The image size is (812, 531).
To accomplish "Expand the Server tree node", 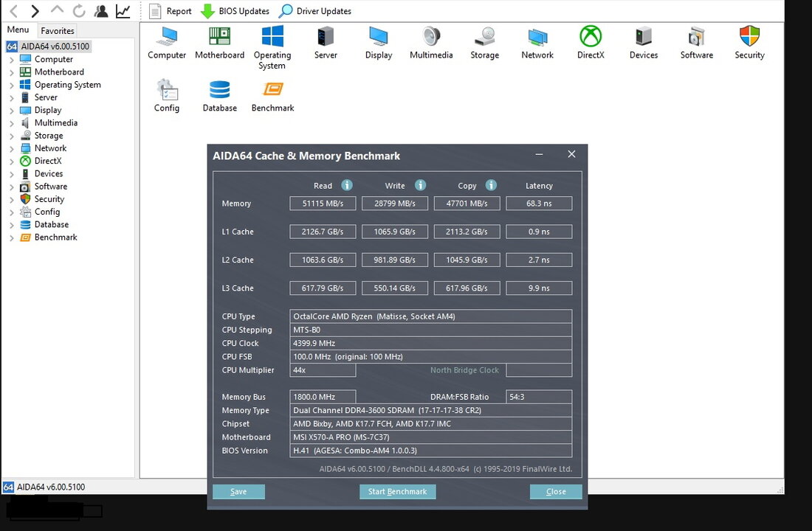I will (11, 98).
